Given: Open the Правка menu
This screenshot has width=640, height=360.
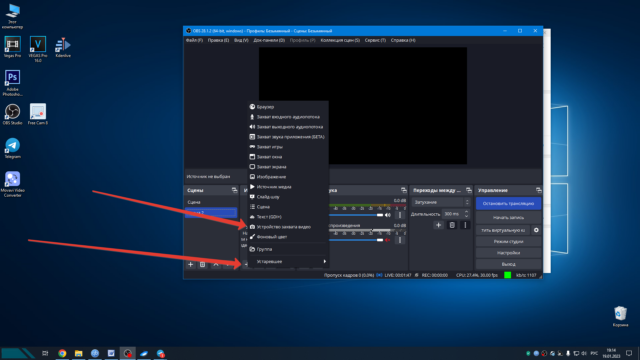Looking at the screenshot, I should click(x=218, y=40).
